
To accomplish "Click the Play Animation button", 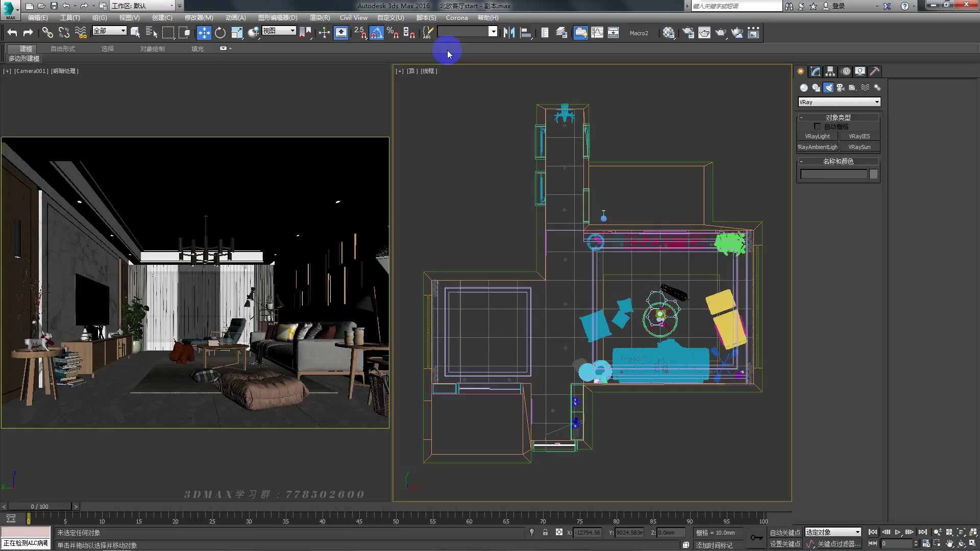I will [x=897, y=532].
